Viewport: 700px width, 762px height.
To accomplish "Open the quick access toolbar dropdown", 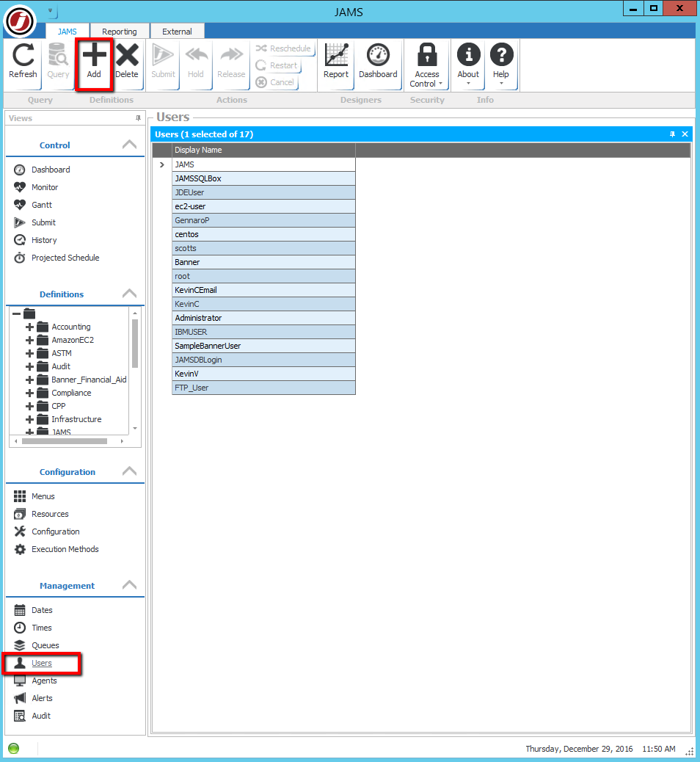I will tap(50, 11).
